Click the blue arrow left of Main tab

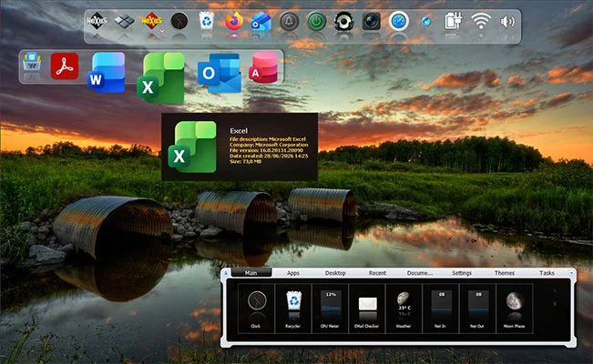point(226,273)
